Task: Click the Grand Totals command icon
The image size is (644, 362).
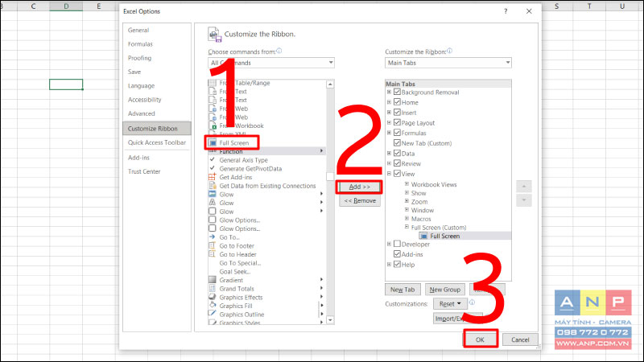Action: [212, 288]
